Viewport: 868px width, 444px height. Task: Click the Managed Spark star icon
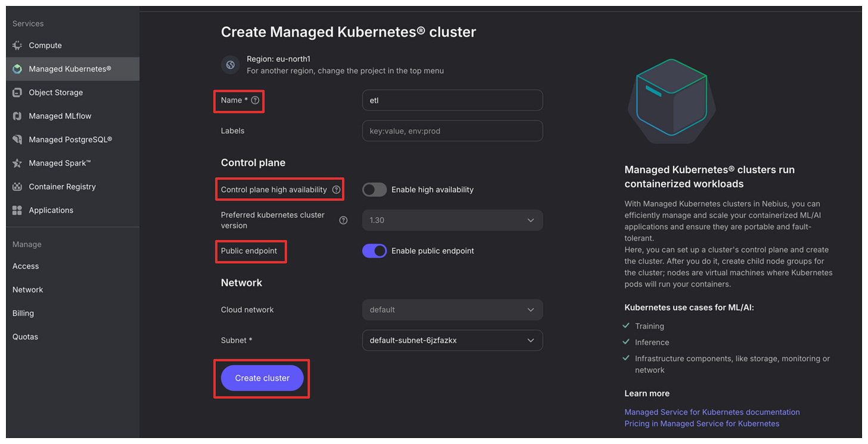pyautogui.click(x=17, y=164)
